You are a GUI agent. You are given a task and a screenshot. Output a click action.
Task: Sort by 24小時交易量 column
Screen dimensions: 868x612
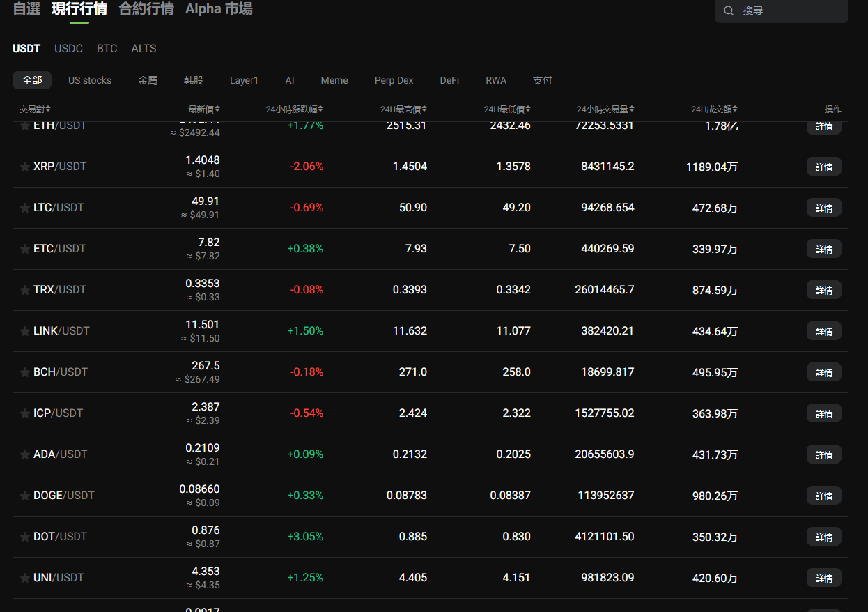point(605,109)
